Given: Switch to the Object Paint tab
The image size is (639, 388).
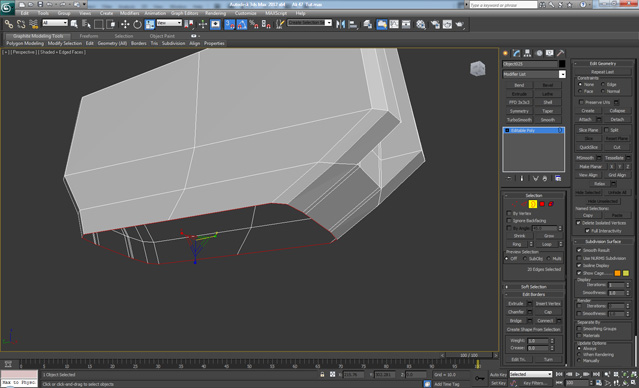Looking at the screenshot, I should (x=162, y=36).
